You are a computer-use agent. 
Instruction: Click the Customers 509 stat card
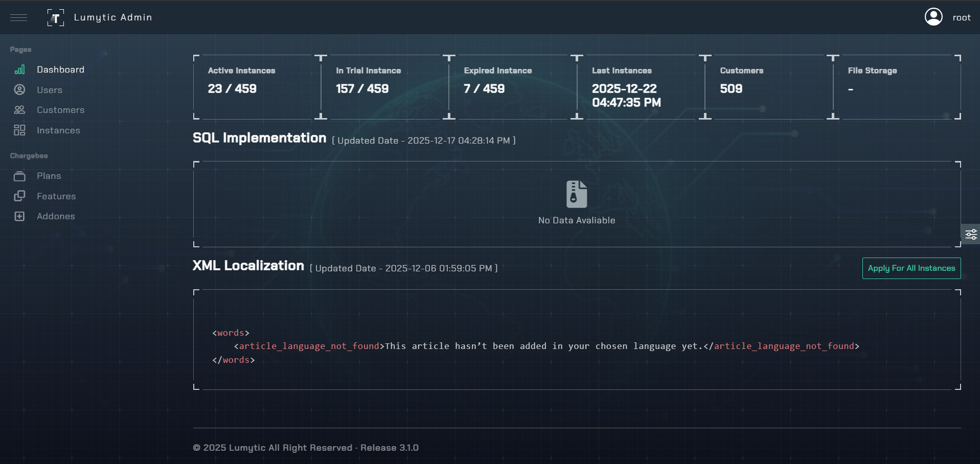point(767,87)
